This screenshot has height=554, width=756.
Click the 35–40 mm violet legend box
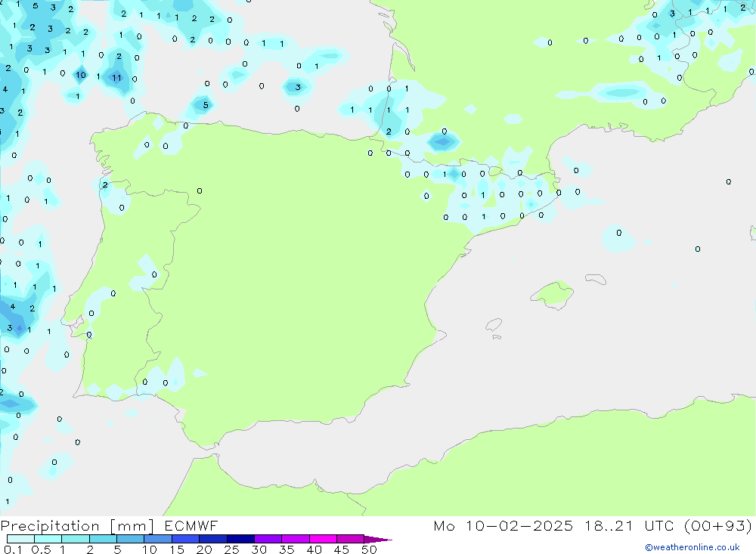click(295, 539)
